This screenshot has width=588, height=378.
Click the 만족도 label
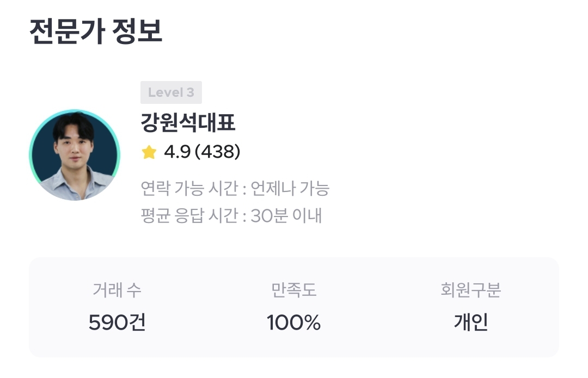tap(293, 290)
